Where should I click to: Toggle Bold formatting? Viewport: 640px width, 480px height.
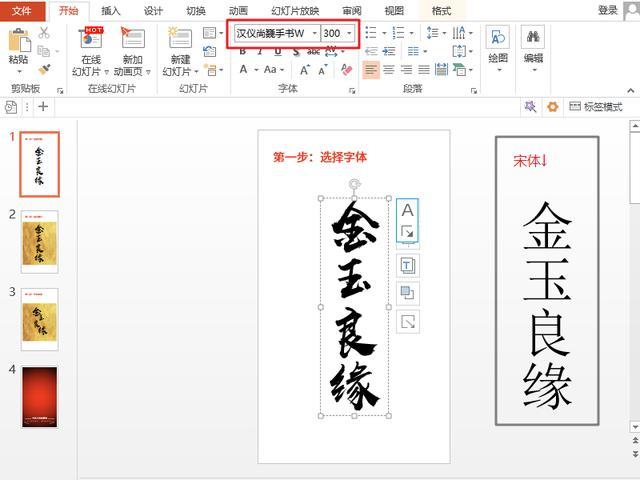click(x=243, y=51)
